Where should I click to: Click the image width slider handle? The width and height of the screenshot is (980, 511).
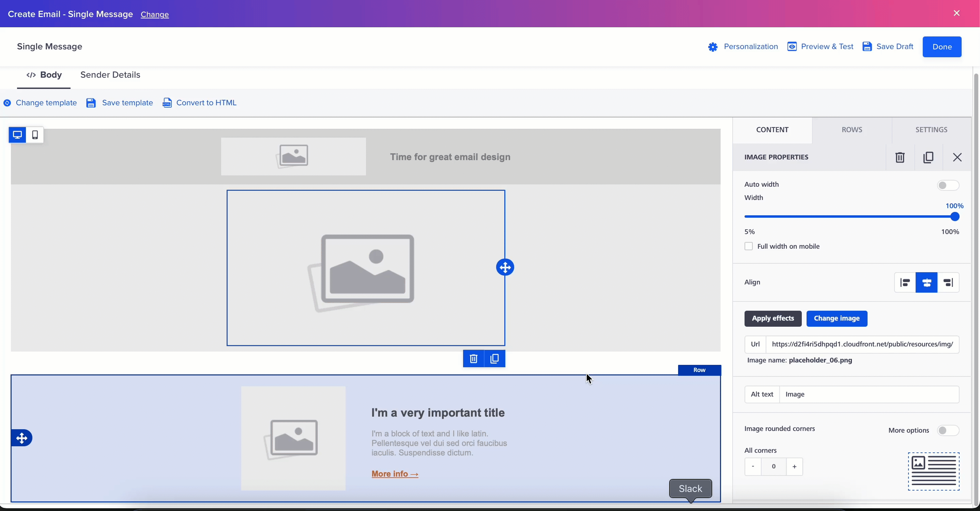coord(955,217)
